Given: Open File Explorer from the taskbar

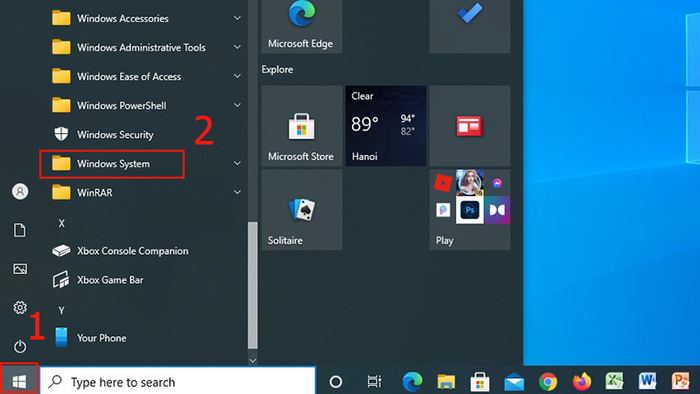Looking at the screenshot, I should [446, 382].
